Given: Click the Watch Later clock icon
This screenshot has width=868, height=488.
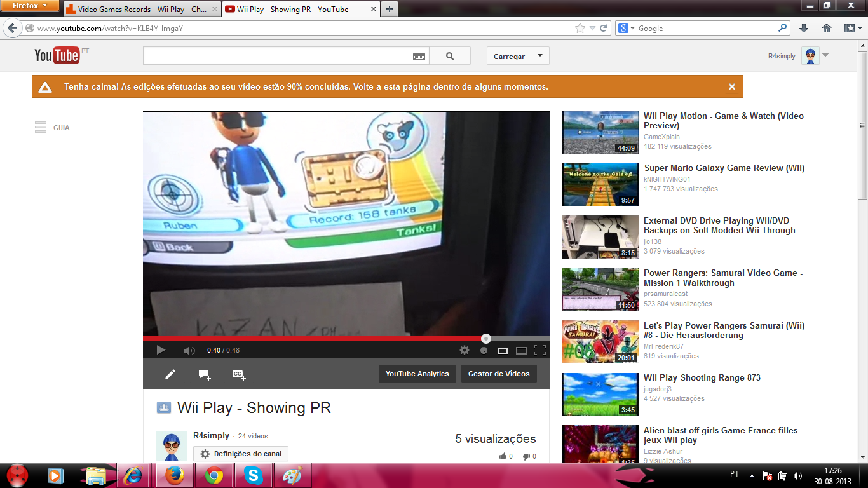Looking at the screenshot, I should 484,350.
